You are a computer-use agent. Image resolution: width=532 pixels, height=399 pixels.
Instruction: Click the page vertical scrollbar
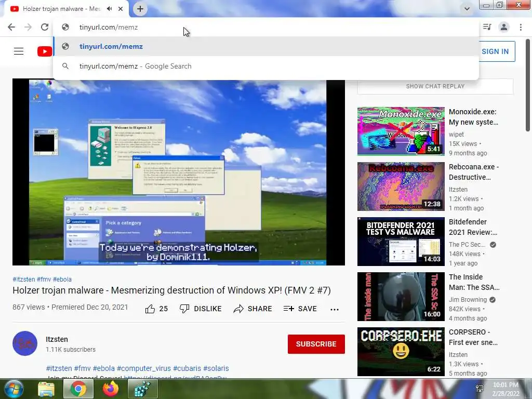[x=528, y=85]
